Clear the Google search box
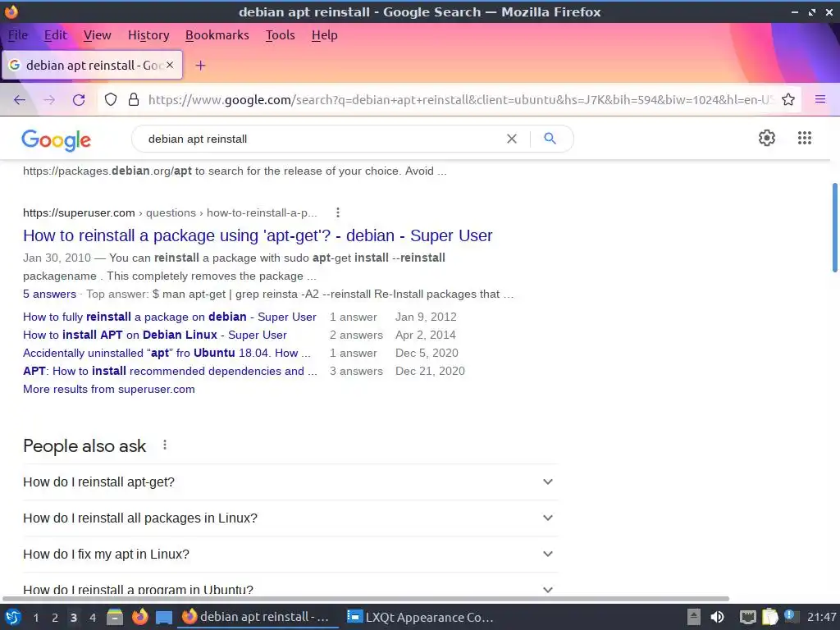Screen dimensions: 840x630 512,139
